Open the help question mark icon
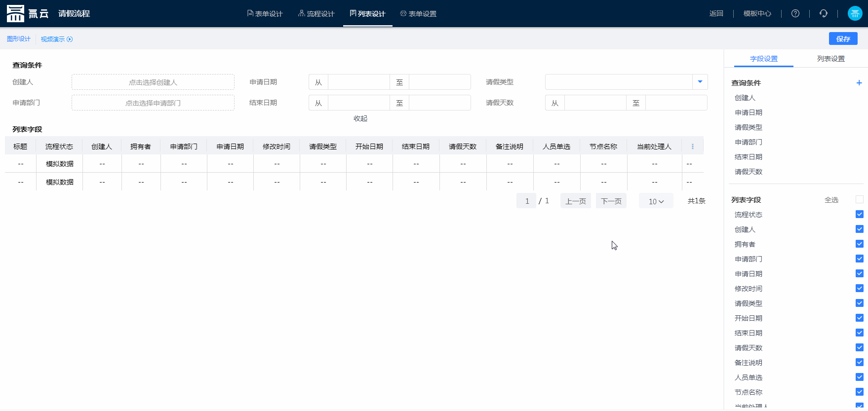Screen dimensions: 868x411 [x=795, y=13]
